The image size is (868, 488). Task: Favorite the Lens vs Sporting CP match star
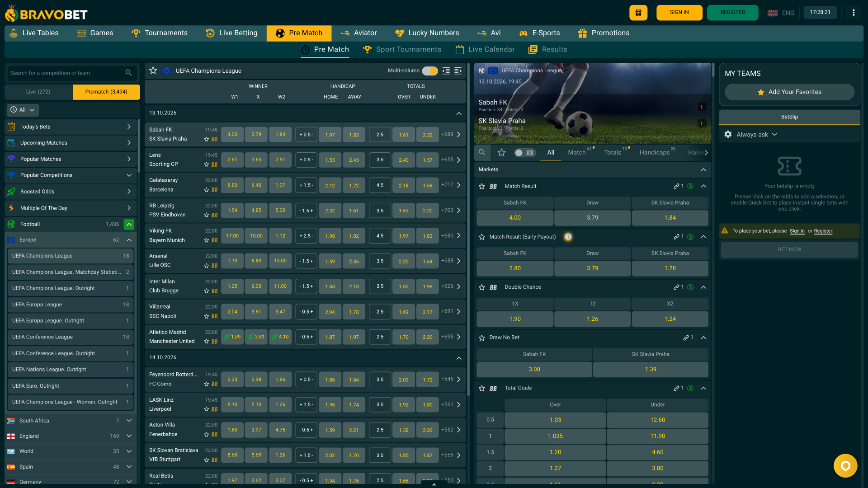coord(206,164)
